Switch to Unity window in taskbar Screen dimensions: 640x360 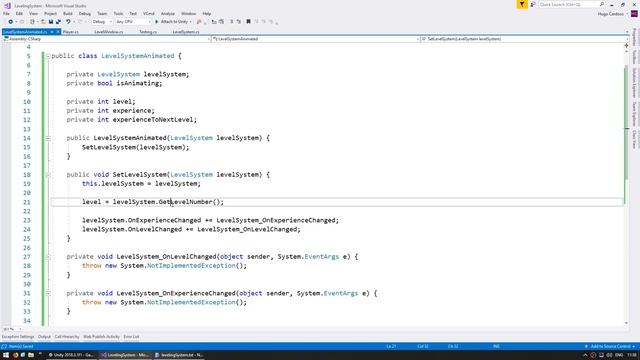pos(71,355)
